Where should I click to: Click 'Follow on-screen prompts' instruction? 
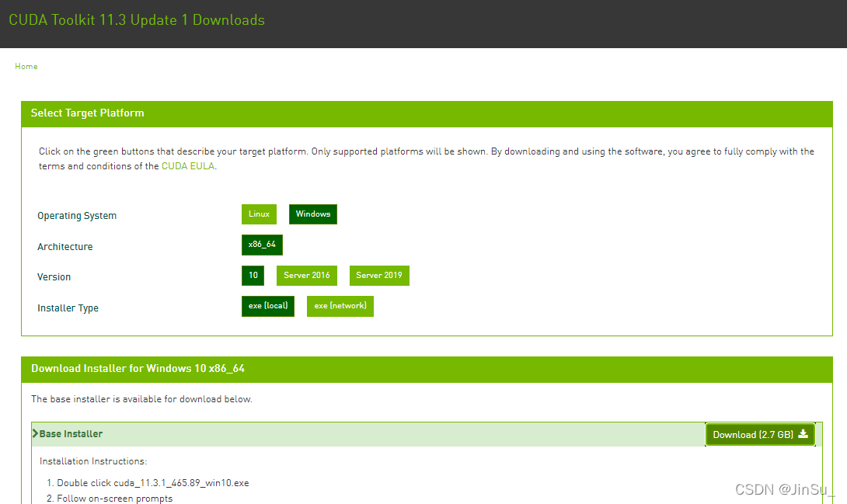pyautogui.click(x=114, y=499)
